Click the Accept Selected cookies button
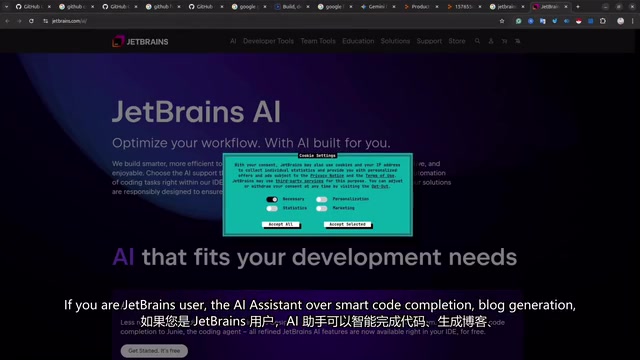 point(347,224)
